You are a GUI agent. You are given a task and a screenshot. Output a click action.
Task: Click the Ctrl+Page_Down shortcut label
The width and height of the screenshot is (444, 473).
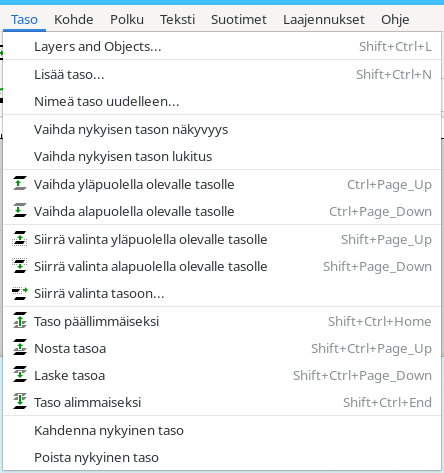380,212
